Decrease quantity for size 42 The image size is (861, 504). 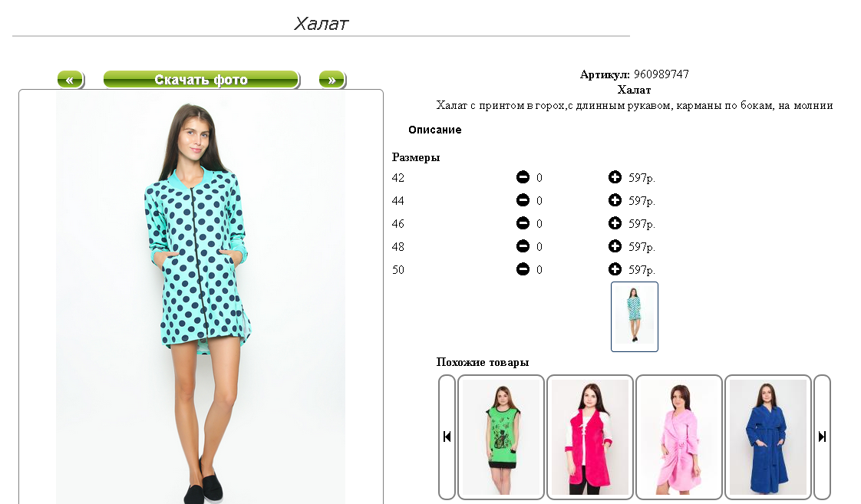523,176
